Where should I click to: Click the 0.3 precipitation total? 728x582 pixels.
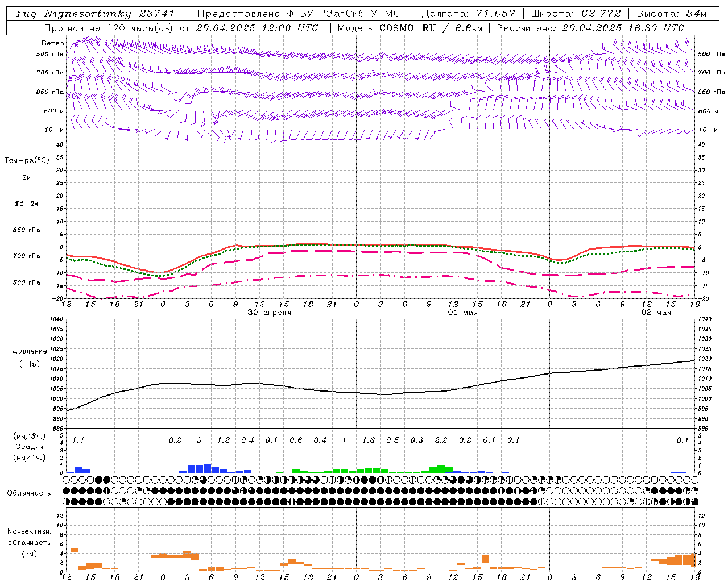pos(417,440)
